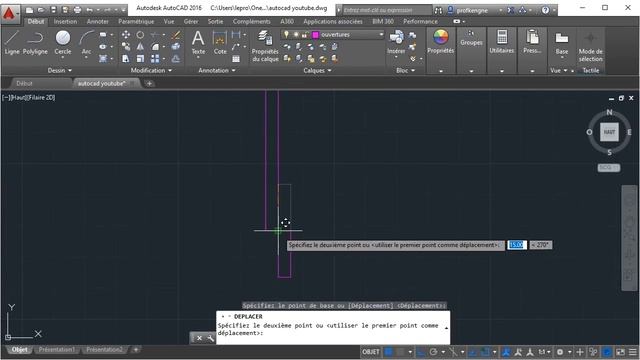Viewport: 640px width, 360px height.
Task: Select the Cote dimension tool
Action: (x=220, y=42)
